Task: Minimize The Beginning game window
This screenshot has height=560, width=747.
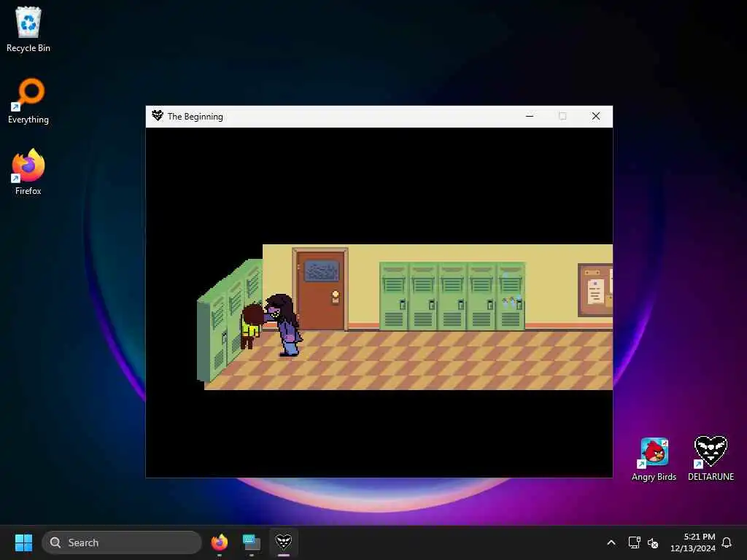Action: pos(530,116)
